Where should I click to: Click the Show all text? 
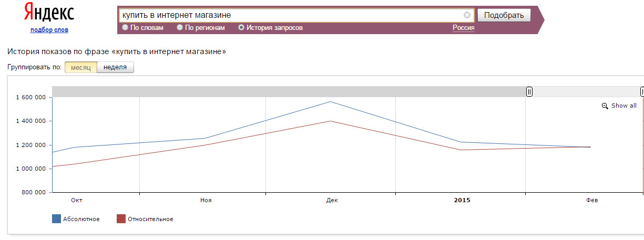(x=624, y=106)
